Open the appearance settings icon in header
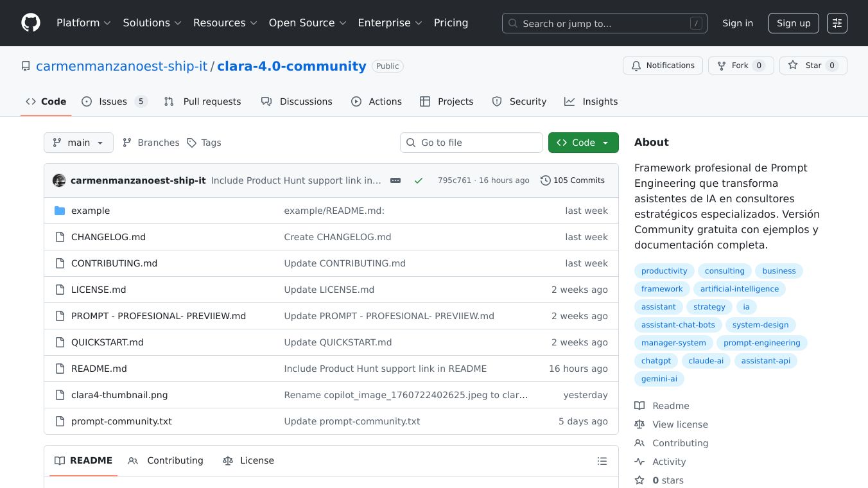Screen dimensions: 868x488 point(837,23)
